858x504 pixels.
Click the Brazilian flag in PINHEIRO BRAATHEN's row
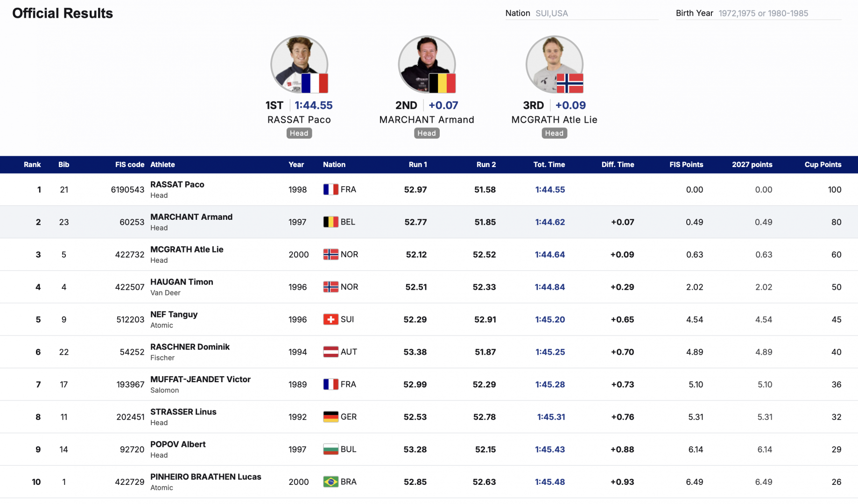pos(331,482)
